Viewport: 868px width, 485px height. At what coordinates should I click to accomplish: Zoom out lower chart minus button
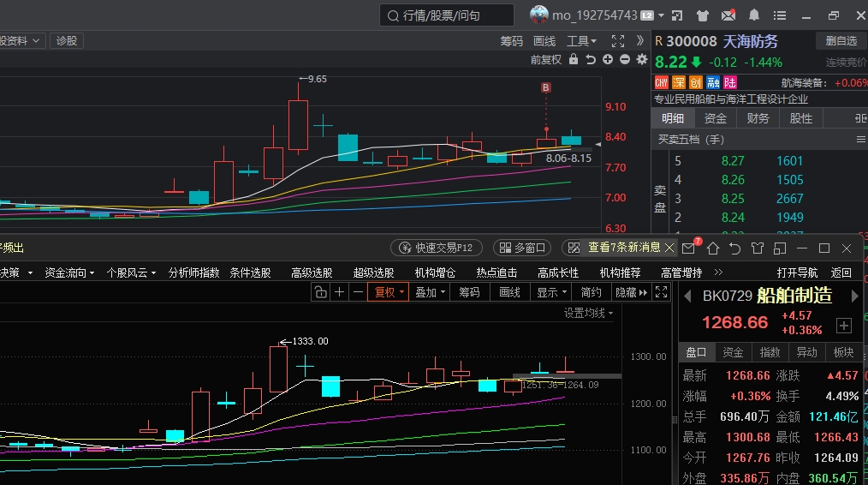click(358, 292)
